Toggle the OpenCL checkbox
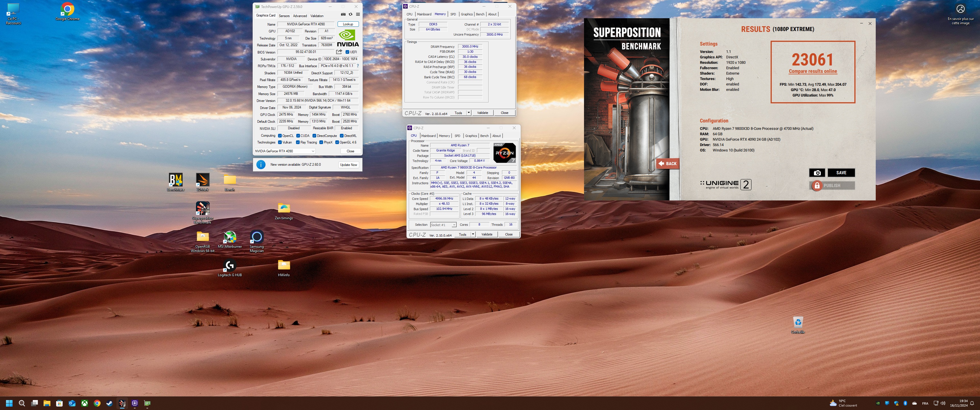 [x=280, y=136]
